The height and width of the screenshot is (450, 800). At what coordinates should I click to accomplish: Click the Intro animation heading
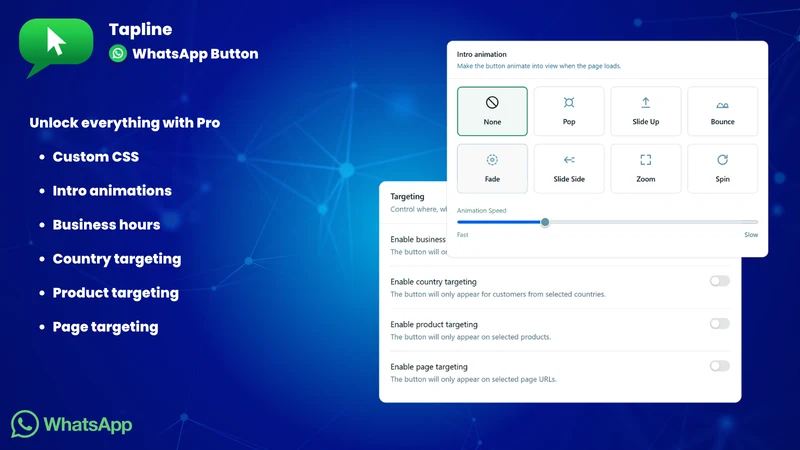pyautogui.click(x=482, y=54)
